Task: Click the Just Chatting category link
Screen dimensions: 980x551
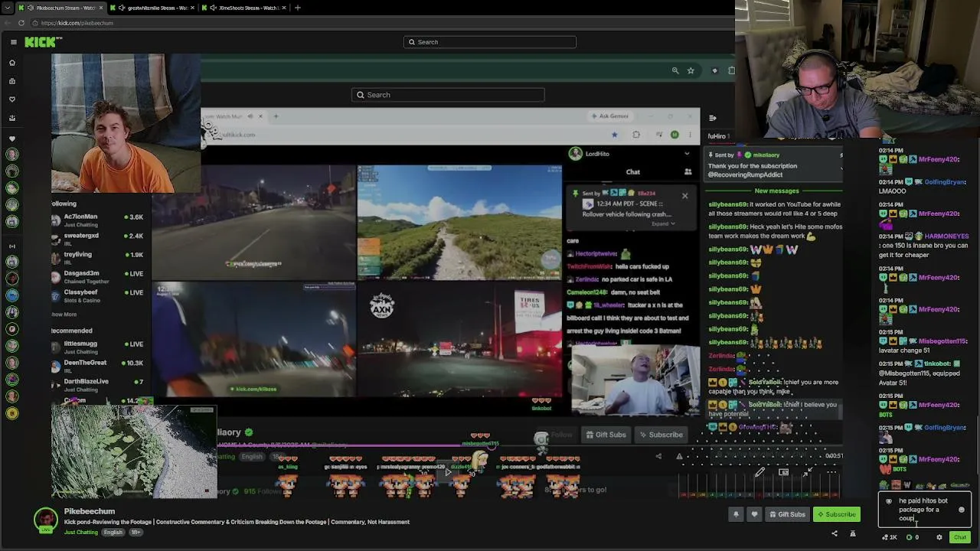Action: (x=81, y=532)
